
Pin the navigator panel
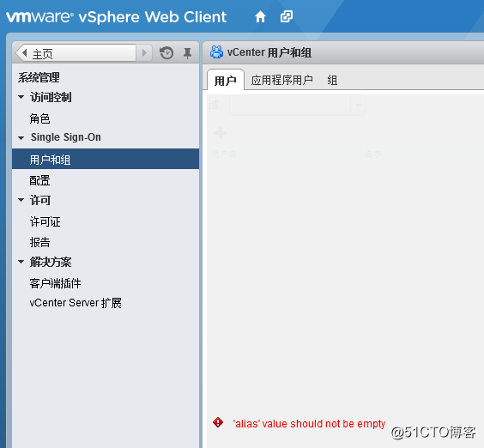pos(187,53)
